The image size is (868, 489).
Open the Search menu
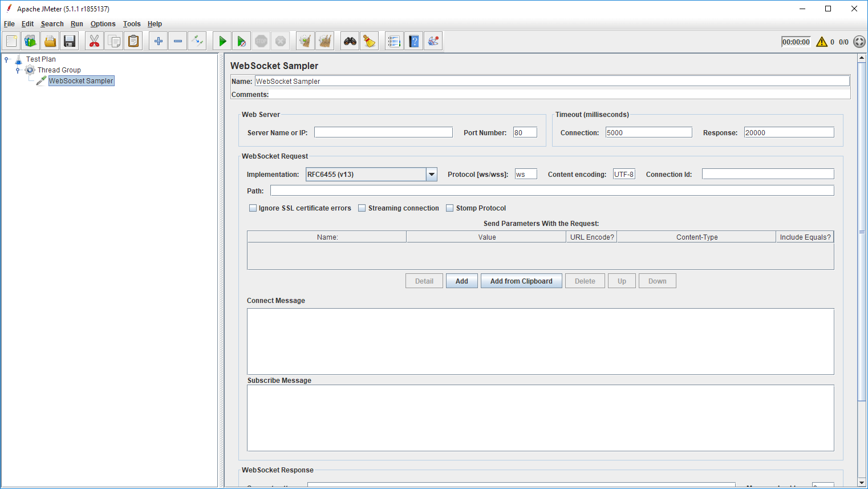pyautogui.click(x=52, y=24)
